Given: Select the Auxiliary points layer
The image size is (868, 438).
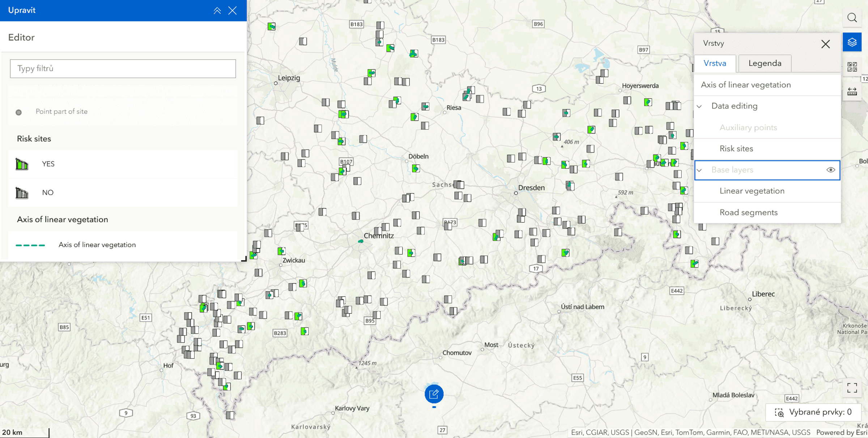Looking at the screenshot, I should pos(767,128).
